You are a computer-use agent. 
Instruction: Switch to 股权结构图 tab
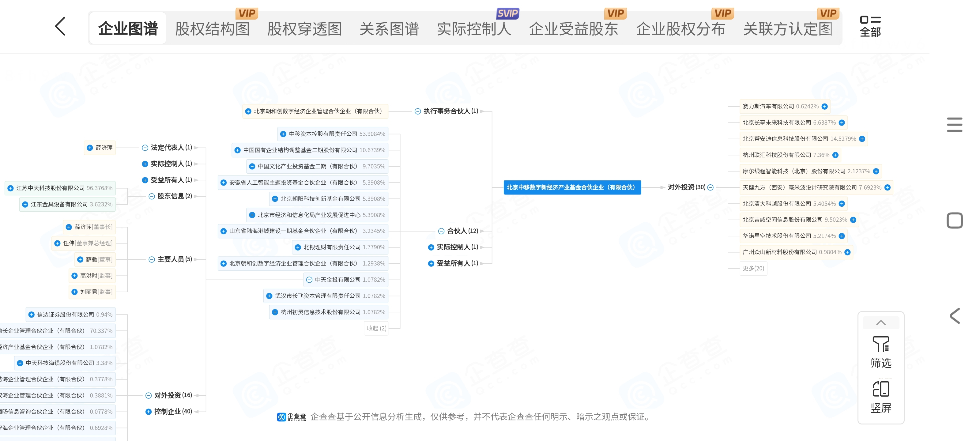(212, 29)
